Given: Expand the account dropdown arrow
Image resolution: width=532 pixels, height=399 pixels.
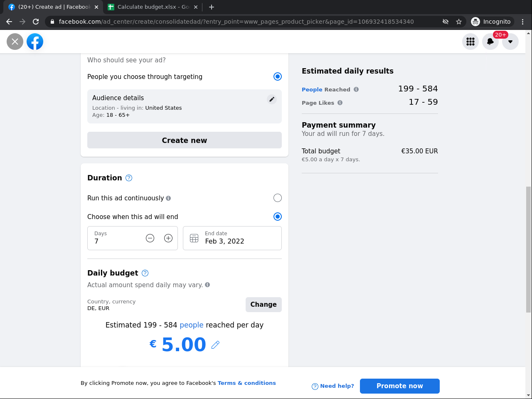Looking at the screenshot, I should pos(510,42).
